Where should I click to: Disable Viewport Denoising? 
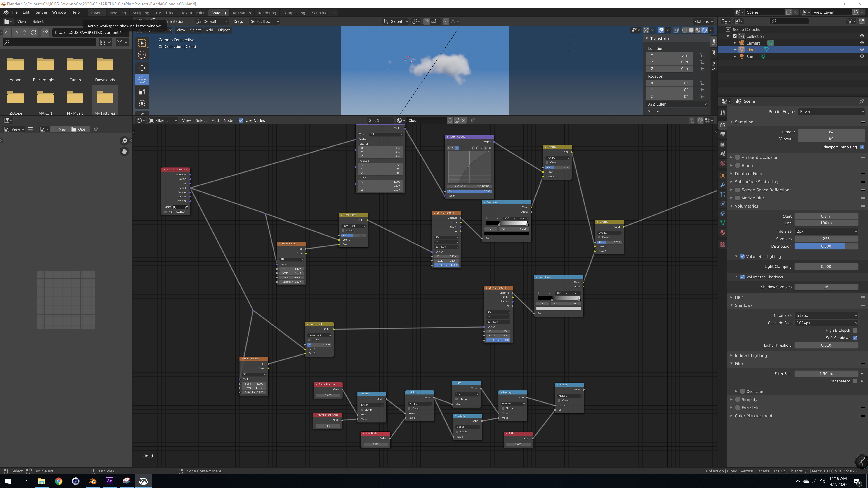(x=862, y=147)
